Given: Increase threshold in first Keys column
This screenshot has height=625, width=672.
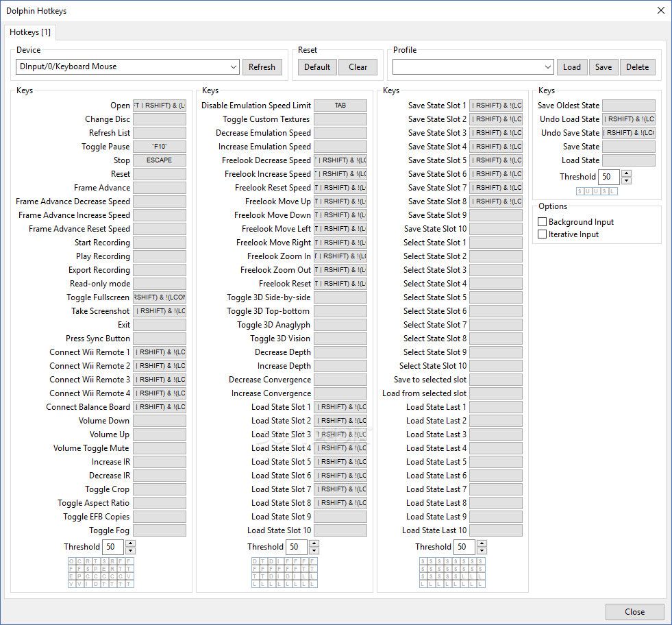Looking at the screenshot, I should 131,543.
